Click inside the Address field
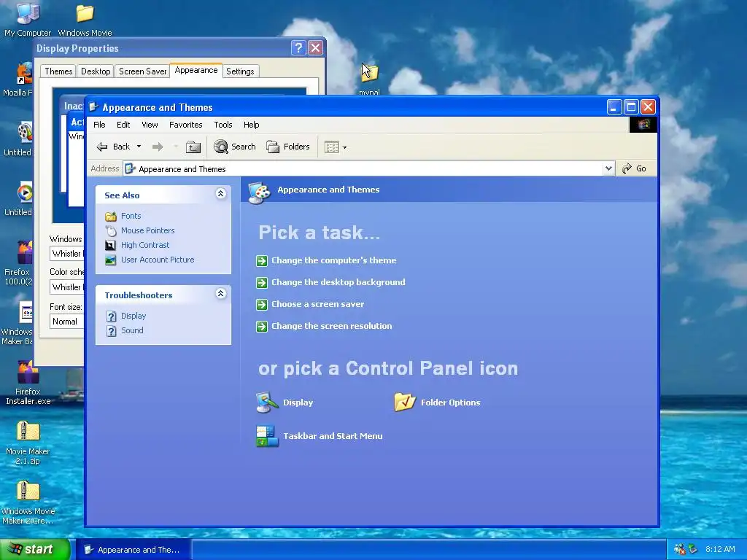Image resolution: width=747 pixels, height=560 pixels. 368,168
